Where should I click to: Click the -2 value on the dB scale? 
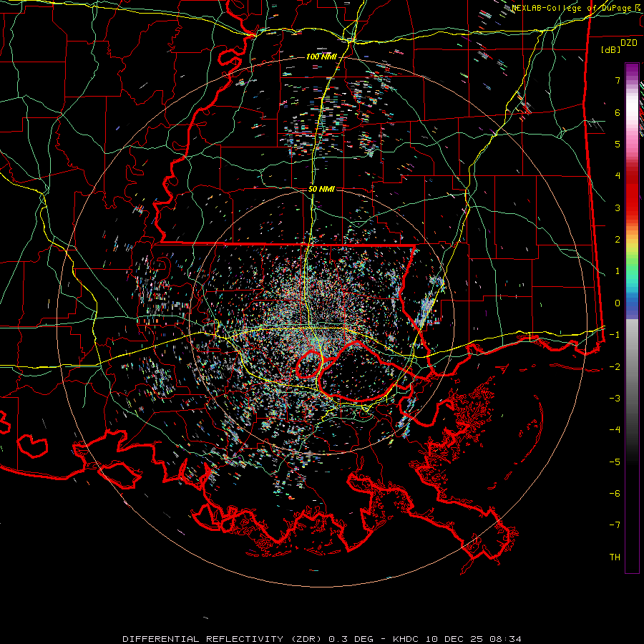point(615,367)
